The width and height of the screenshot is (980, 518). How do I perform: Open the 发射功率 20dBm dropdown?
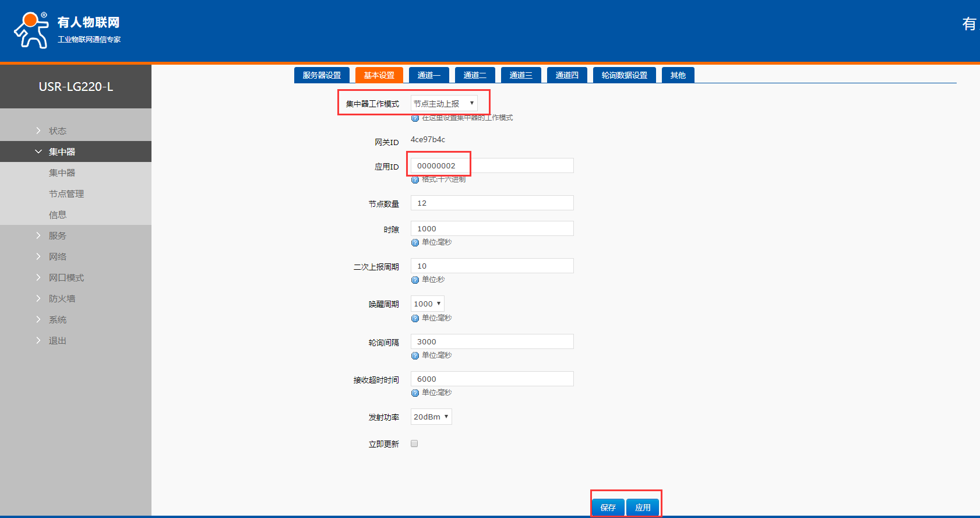(x=431, y=417)
